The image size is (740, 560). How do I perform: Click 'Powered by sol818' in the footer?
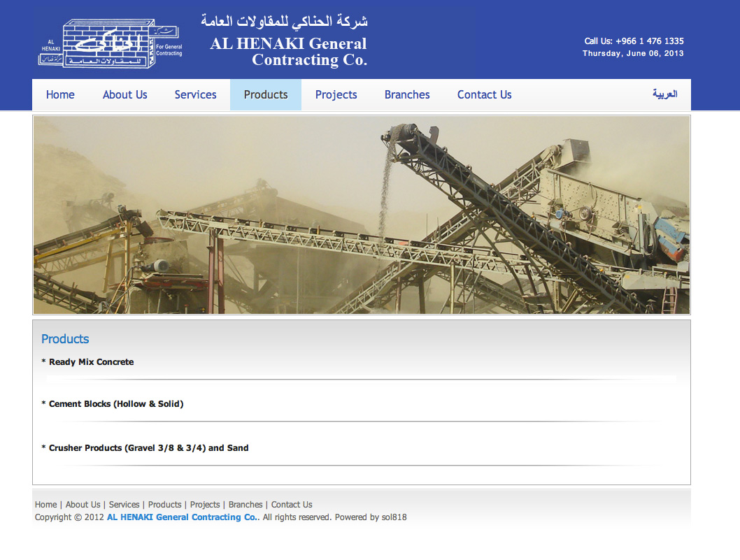pyautogui.click(x=371, y=517)
